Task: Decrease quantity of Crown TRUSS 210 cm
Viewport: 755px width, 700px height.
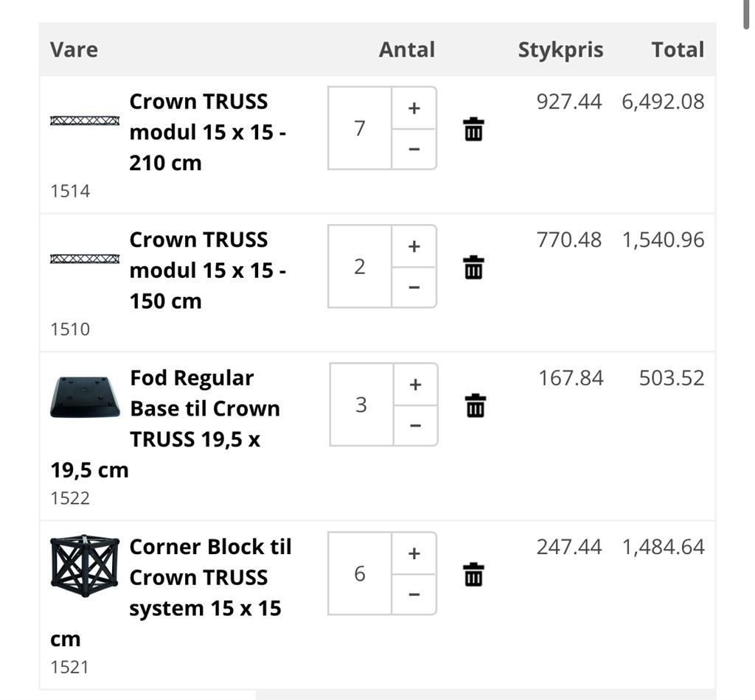Action: pyautogui.click(x=414, y=149)
